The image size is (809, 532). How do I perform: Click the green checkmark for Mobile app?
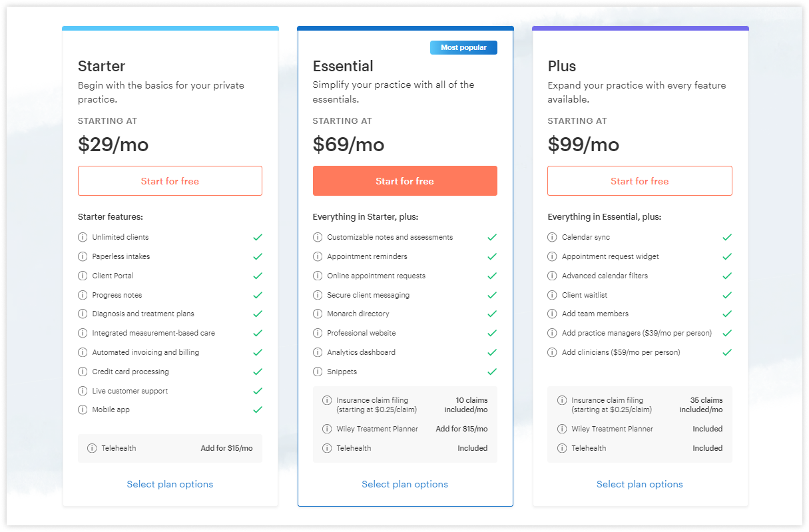[258, 409]
